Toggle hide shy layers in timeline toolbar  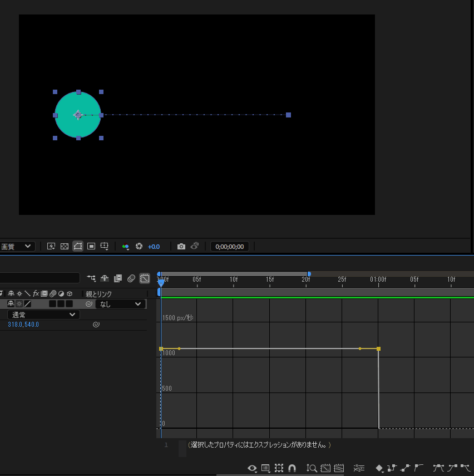pos(105,278)
